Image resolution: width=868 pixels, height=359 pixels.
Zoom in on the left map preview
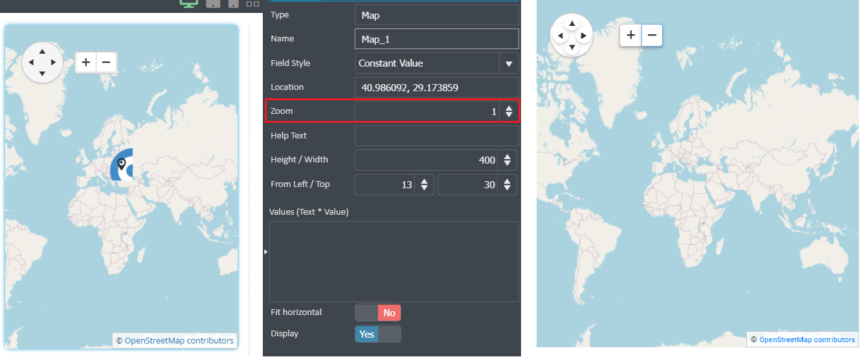(86, 63)
